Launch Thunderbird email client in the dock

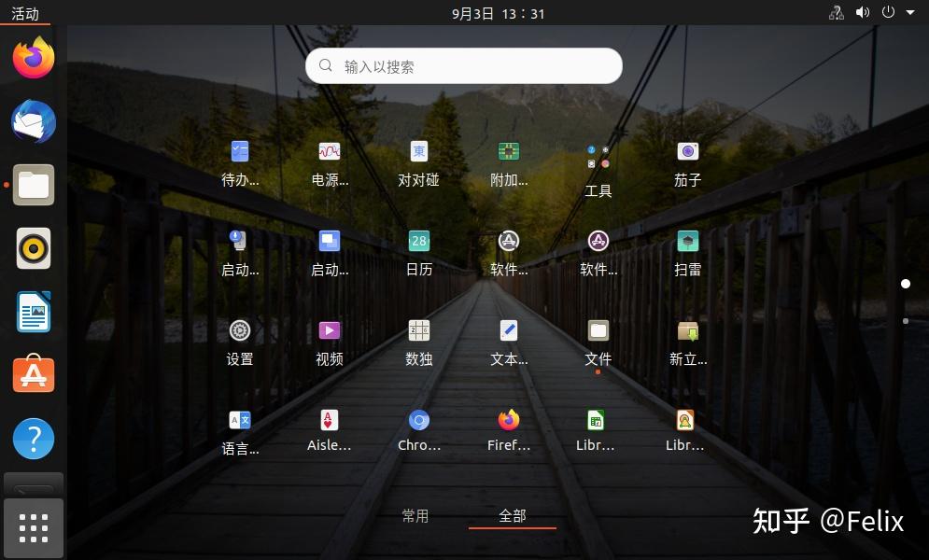(x=33, y=121)
